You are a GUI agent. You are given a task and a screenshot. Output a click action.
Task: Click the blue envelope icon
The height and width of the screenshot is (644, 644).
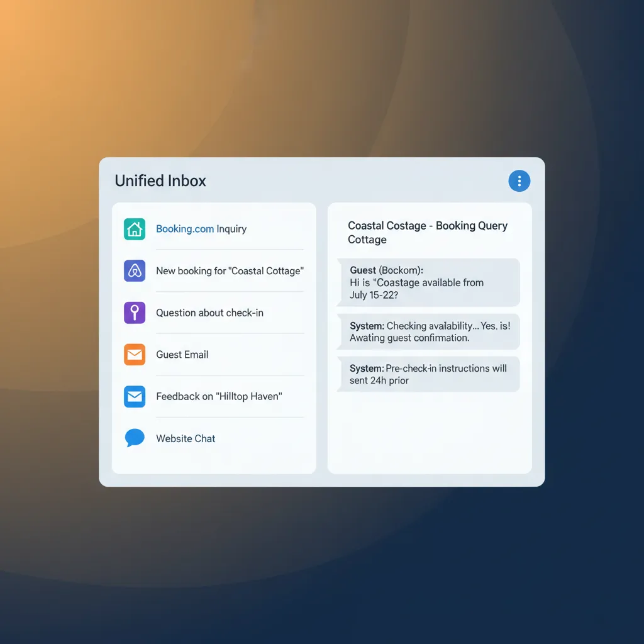click(135, 396)
